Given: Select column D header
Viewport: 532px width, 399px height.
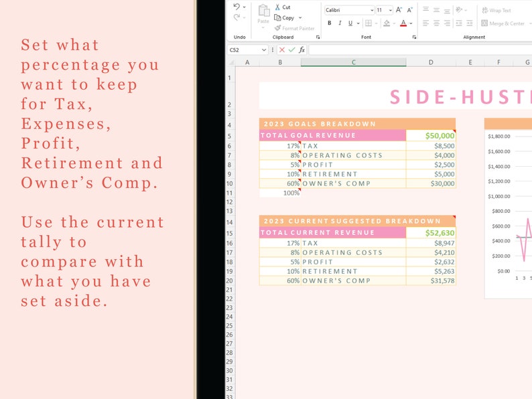Looking at the screenshot, I should [431, 62].
